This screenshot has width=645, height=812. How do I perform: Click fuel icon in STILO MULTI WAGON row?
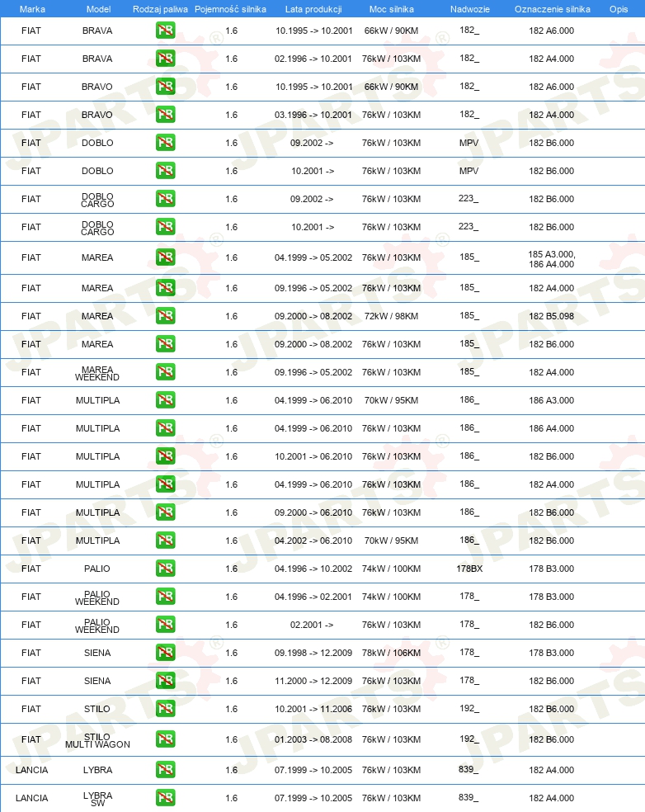(x=166, y=739)
